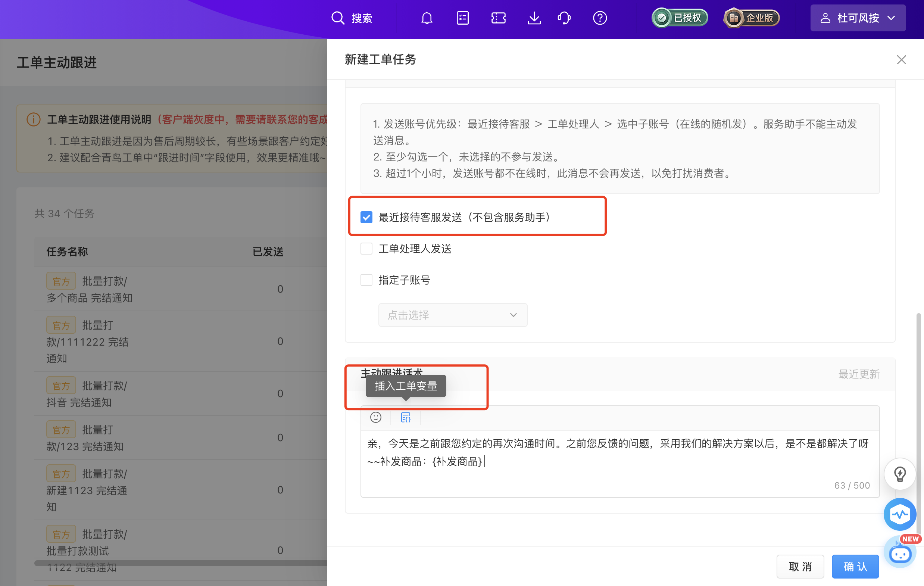Click the 已发送 column header
The image size is (924, 586).
(268, 252)
